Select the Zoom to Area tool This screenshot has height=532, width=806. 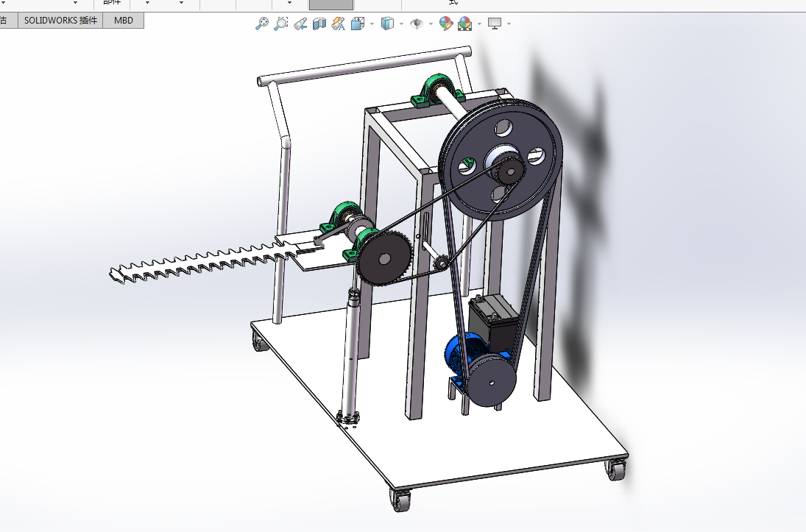coord(281,24)
